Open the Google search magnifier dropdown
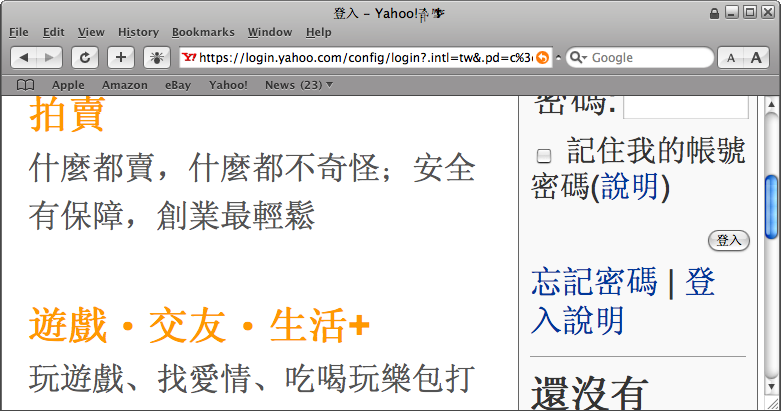 pyautogui.click(x=578, y=57)
